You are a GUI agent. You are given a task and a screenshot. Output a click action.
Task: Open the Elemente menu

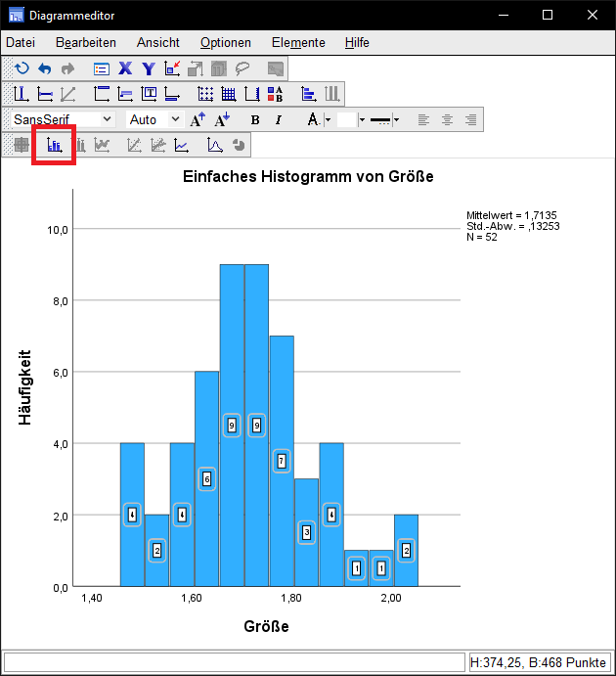click(298, 43)
